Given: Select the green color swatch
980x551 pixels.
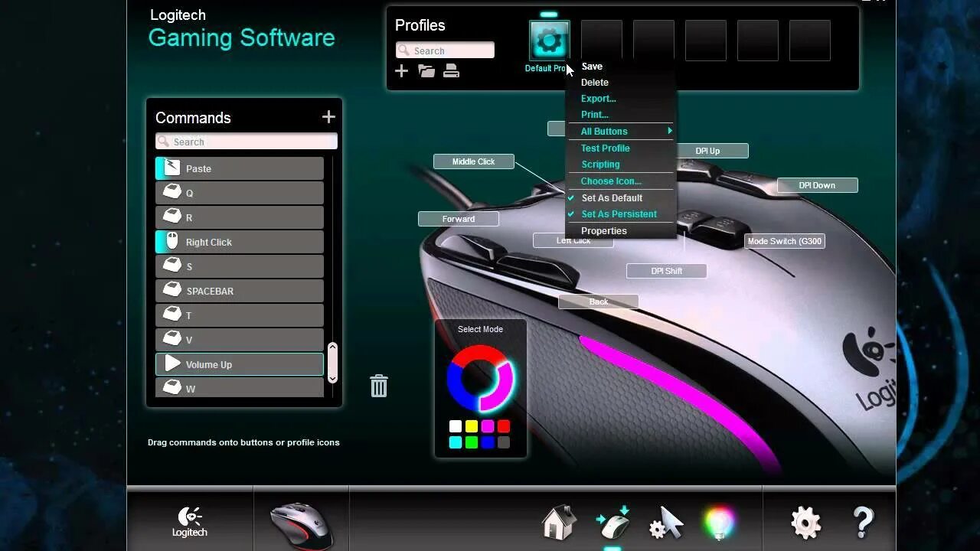Looking at the screenshot, I should pyautogui.click(x=472, y=442).
